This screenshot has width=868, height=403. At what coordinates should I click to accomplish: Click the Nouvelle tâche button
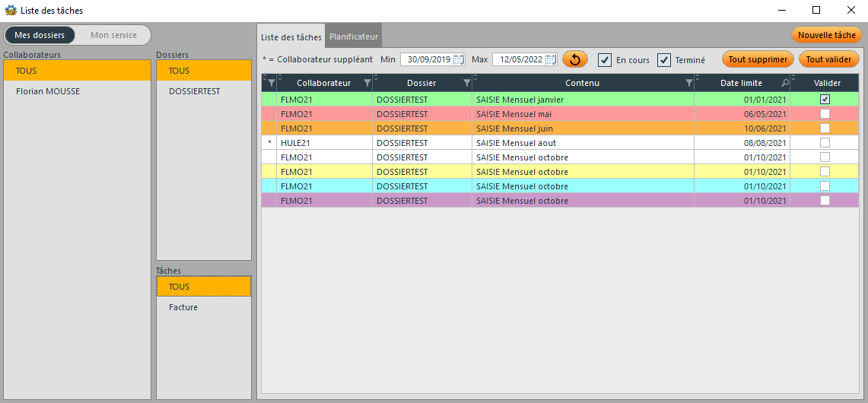pos(826,35)
